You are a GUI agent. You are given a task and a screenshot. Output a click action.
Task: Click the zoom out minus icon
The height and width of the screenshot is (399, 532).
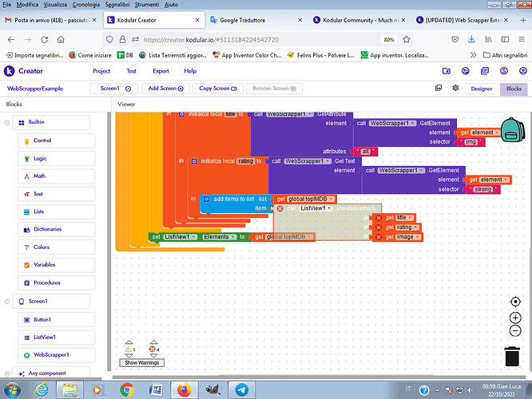click(x=515, y=330)
